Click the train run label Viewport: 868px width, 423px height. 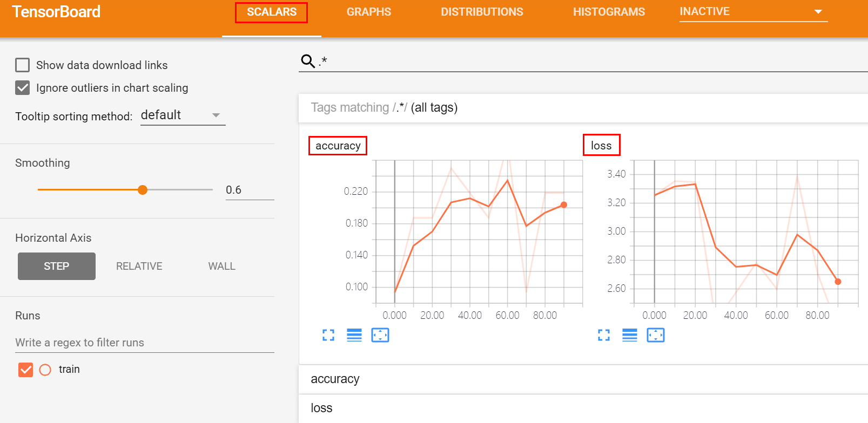(69, 370)
